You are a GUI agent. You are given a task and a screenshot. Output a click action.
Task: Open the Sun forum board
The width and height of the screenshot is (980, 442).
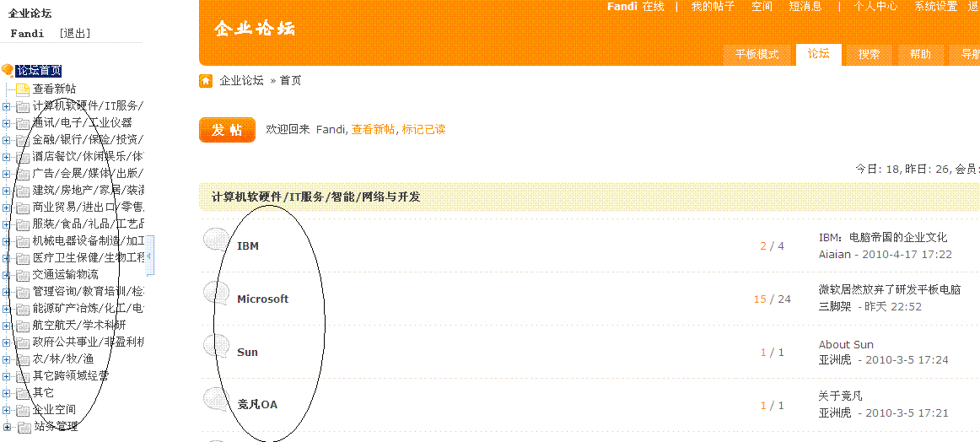(x=247, y=353)
